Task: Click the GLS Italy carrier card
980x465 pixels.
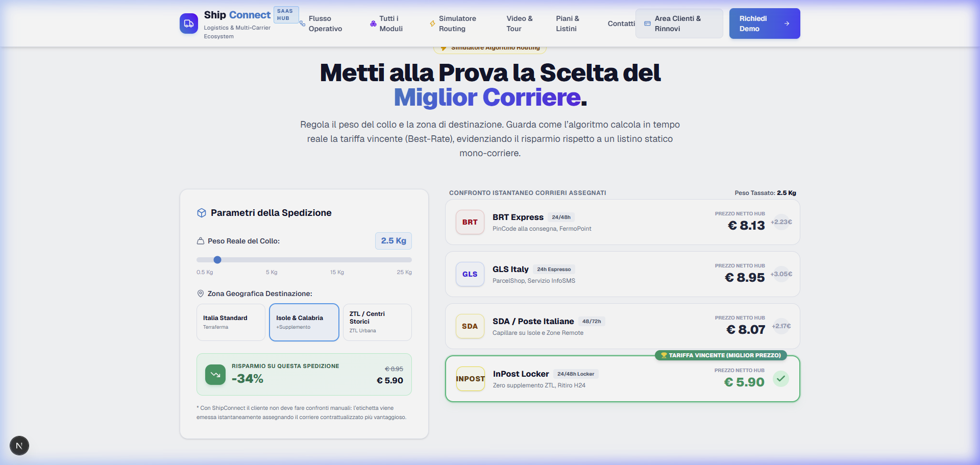Action: pos(623,274)
